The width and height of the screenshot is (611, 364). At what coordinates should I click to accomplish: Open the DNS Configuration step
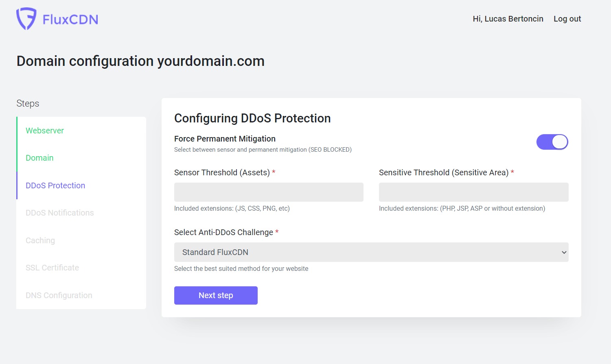(59, 295)
